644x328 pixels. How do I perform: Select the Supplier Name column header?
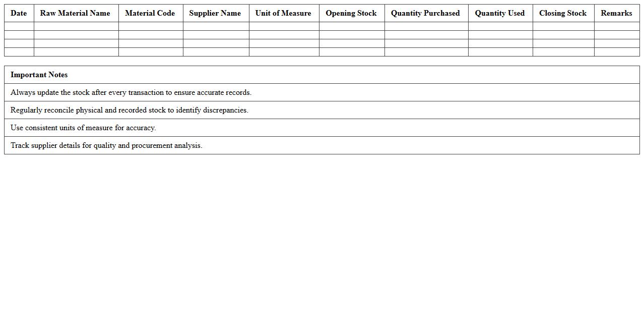tap(215, 13)
